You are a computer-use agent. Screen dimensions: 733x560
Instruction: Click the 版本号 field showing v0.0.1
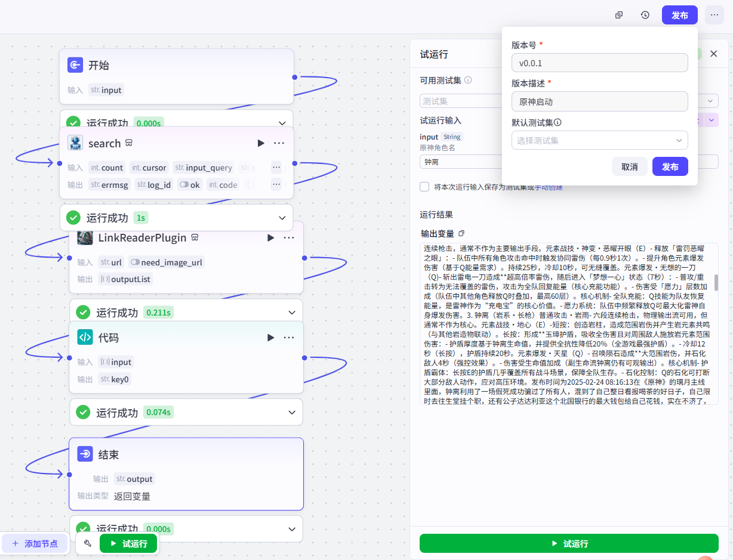click(599, 63)
